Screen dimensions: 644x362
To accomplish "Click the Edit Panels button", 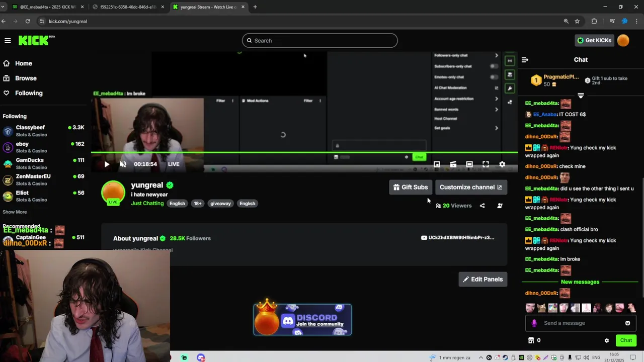I will 483,279.
